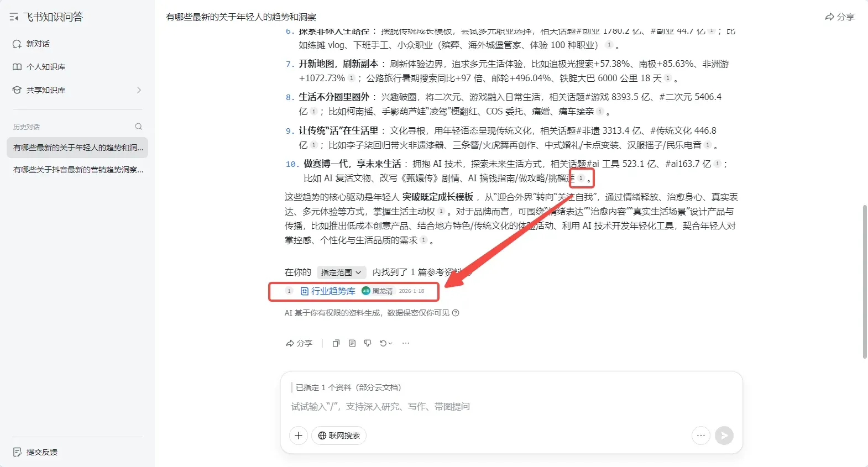Open more answer actions ellipsis
This screenshot has height=467, width=868.
(x=406, y=343)
